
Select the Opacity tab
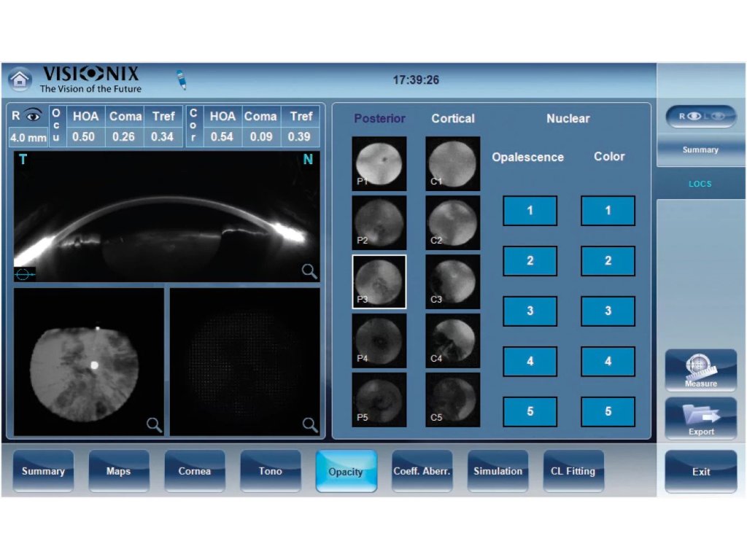[x=346, y=472]
